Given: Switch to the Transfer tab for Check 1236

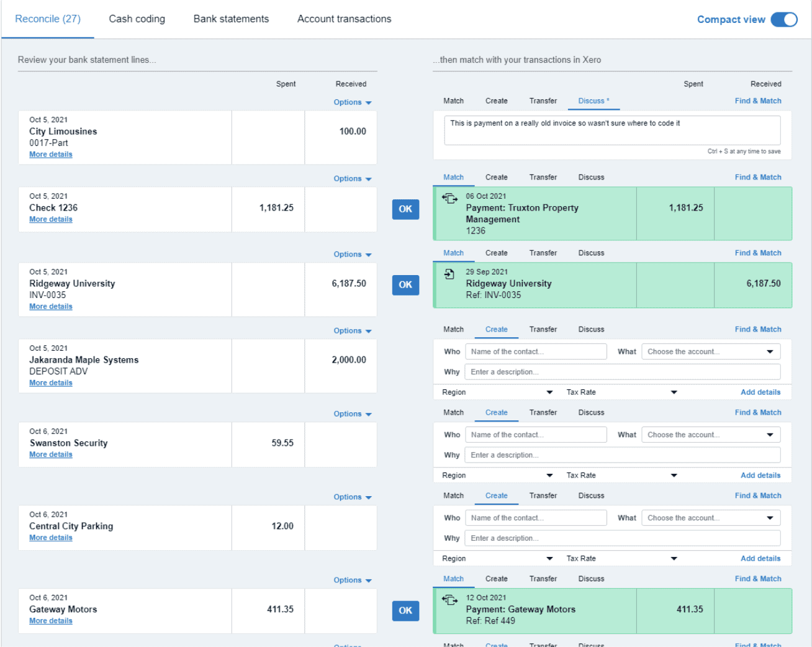Looking at the screenshot, I should (543, 177).
